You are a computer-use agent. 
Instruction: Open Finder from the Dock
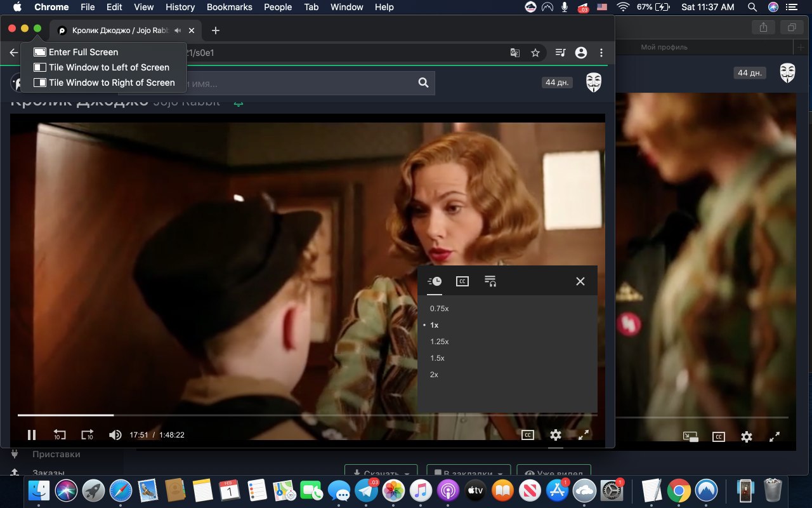click(39, 491)
